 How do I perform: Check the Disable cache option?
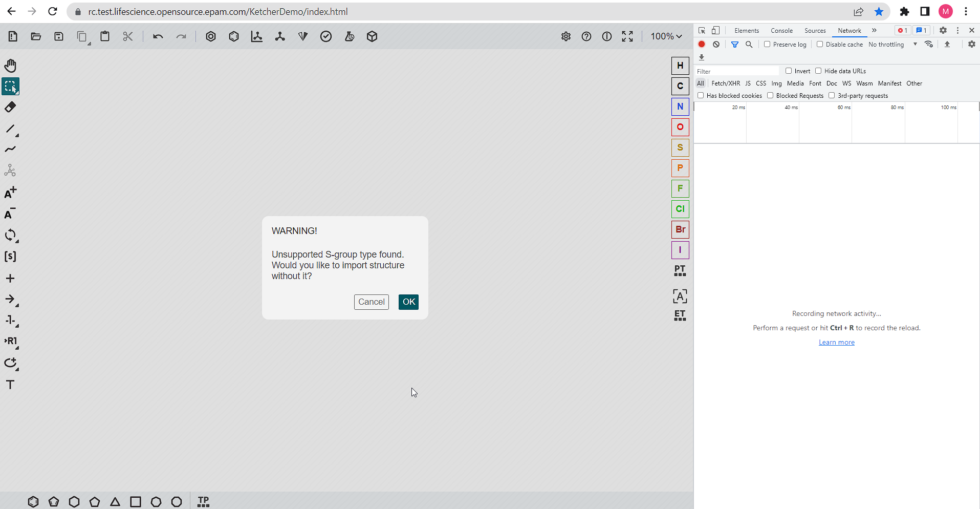click(820, 45)
